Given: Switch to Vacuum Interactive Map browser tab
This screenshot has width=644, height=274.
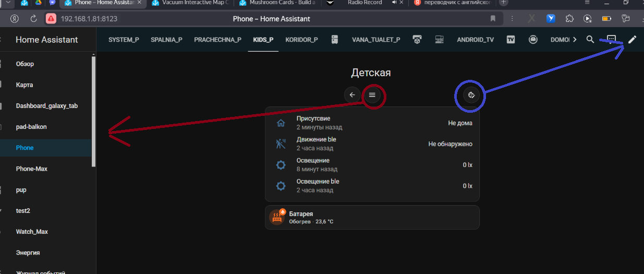Looking at the screenshot, I should (190, 3).
